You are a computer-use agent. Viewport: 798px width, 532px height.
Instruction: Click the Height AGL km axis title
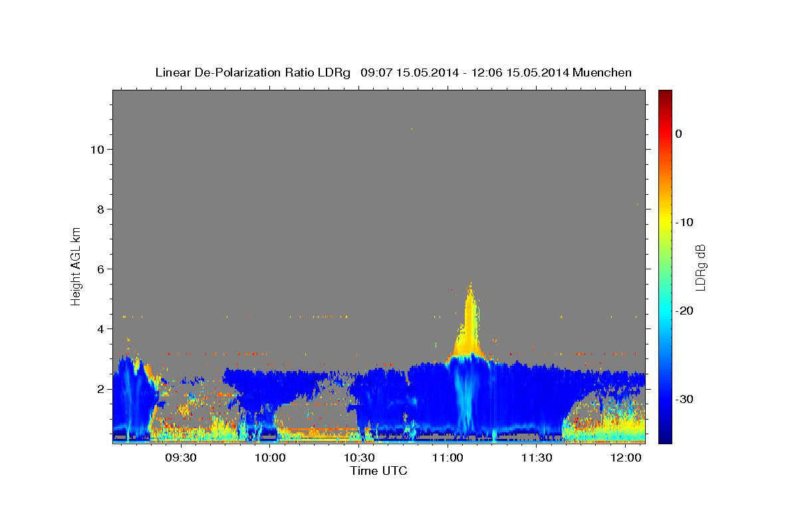coord(76,265)
